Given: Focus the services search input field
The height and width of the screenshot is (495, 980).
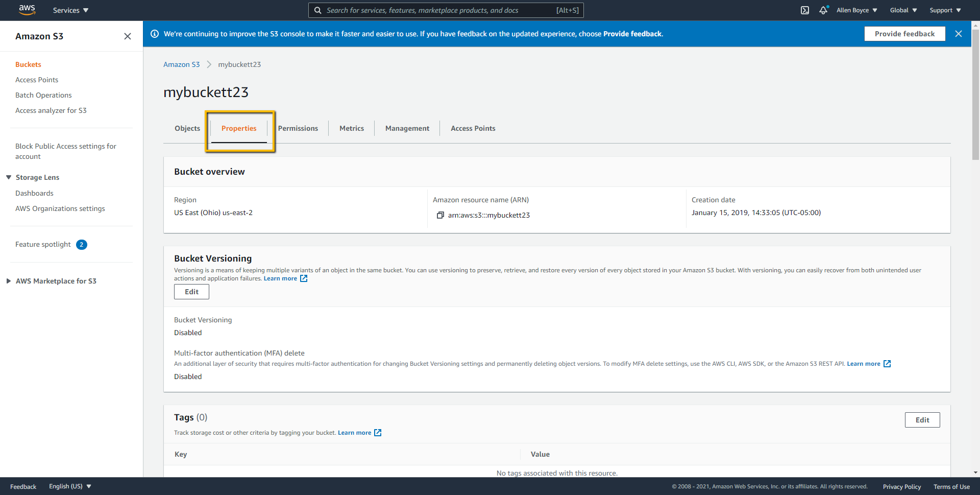Looking at the screenshot, I should (x=446, y=10).
